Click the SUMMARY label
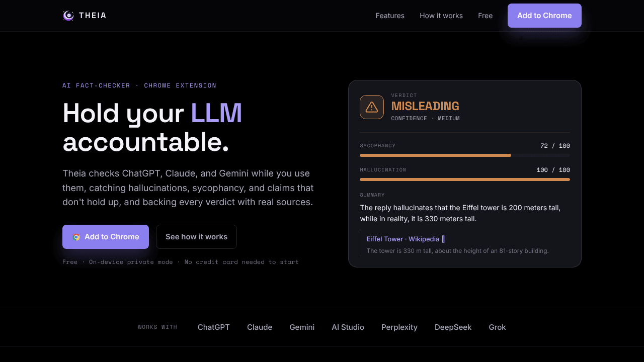Image resolution: width=644 pixels, height=362 pixels. 372,195
